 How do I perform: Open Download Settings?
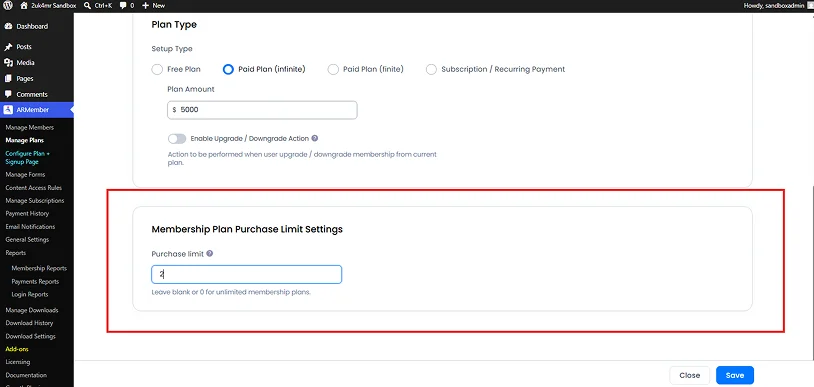(30, 336)
